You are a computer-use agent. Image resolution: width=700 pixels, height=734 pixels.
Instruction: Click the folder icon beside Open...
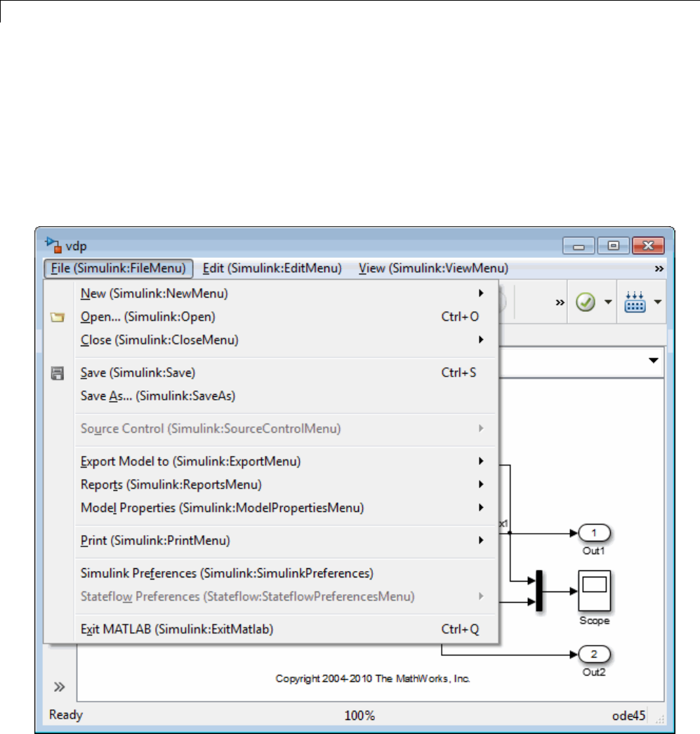(x=58, y=317)
